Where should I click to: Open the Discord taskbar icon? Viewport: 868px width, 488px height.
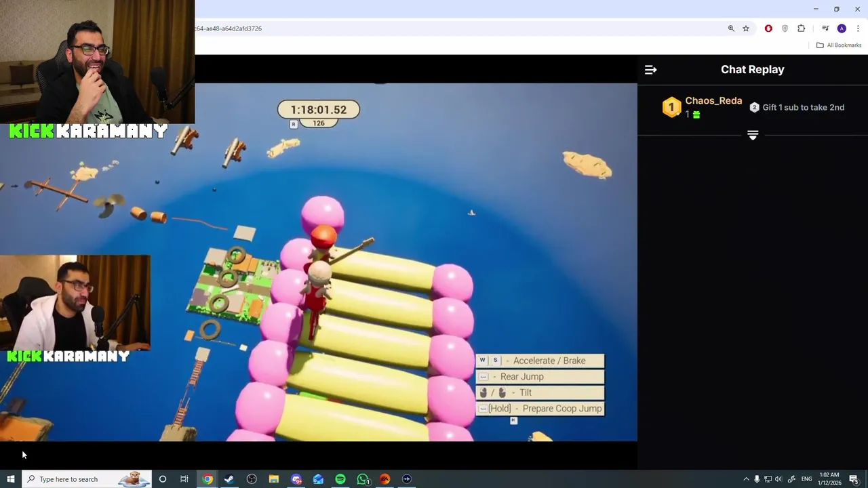tap(296, 479)
